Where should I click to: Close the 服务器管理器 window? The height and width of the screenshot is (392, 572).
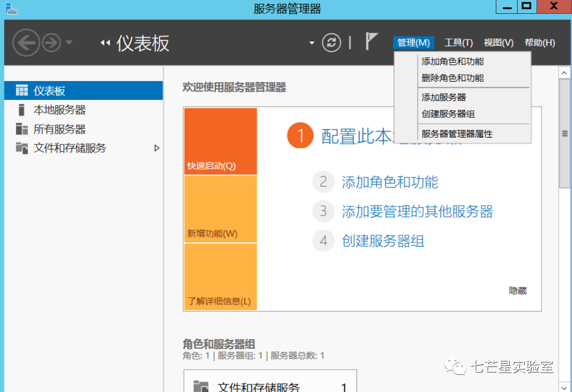tap(554, 7)
